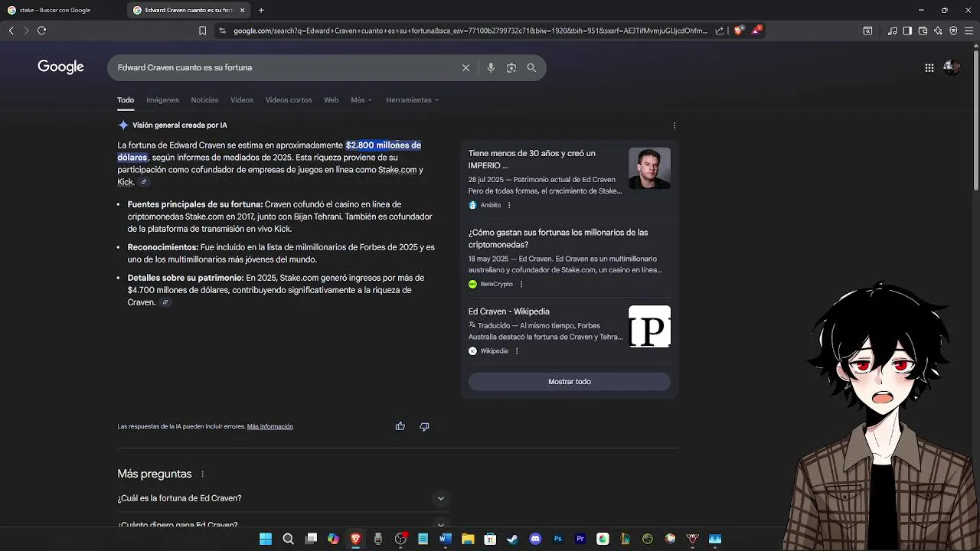Open Discord from the taskbar
The image size is (980, 551).
pyautogui.click(x=535, y=539)
